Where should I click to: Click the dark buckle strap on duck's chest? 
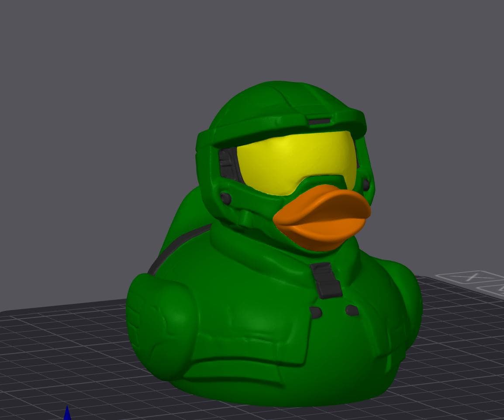(326, 280)
